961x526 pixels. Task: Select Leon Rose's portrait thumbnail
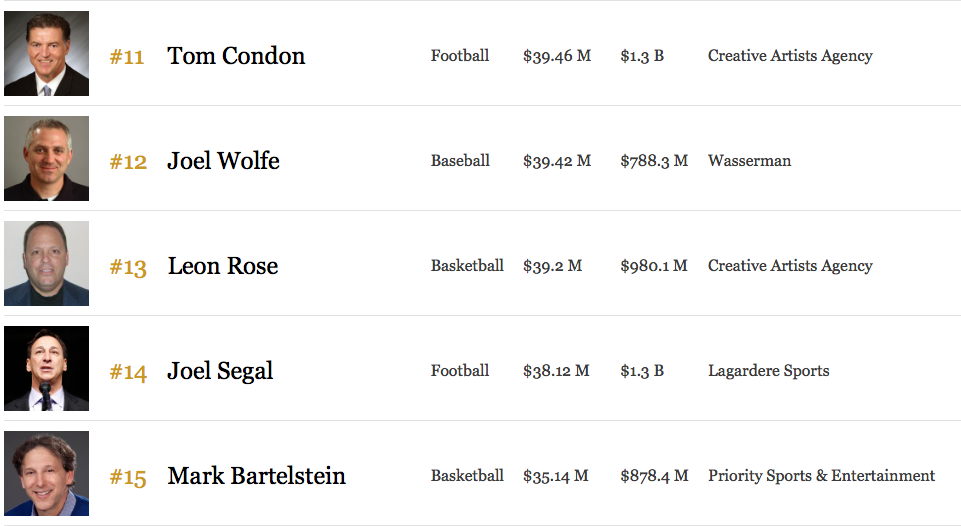coord(47,263)
